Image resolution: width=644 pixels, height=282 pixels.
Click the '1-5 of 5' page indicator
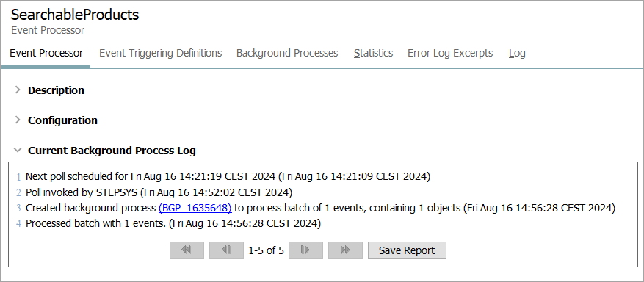coord(266,250)
